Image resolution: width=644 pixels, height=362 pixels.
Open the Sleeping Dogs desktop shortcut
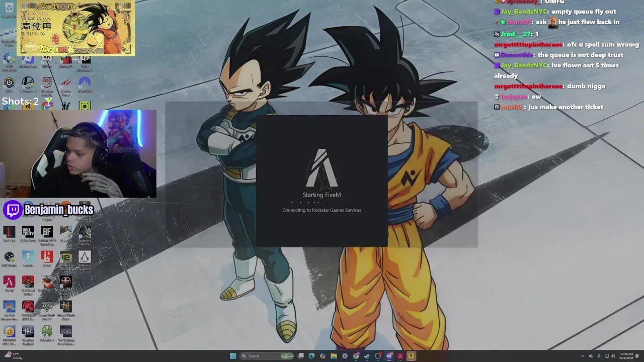[x=47, y=85]
